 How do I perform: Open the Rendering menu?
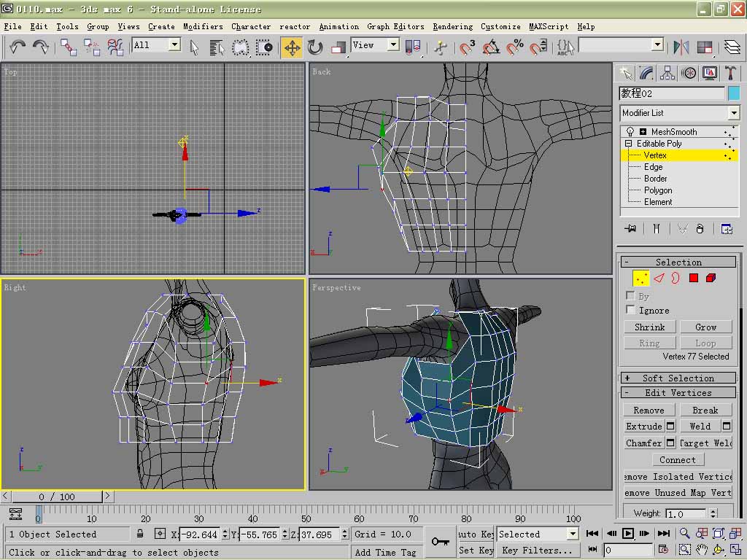point(452,27)
